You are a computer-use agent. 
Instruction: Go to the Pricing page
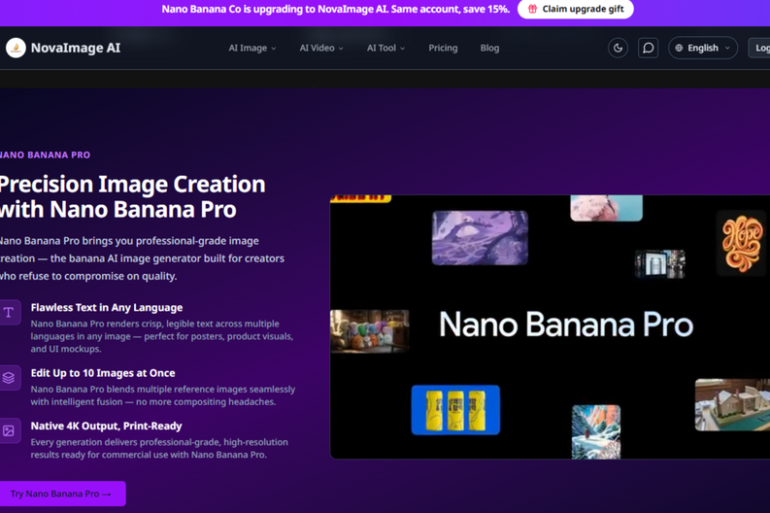click(x=443, y=48)
